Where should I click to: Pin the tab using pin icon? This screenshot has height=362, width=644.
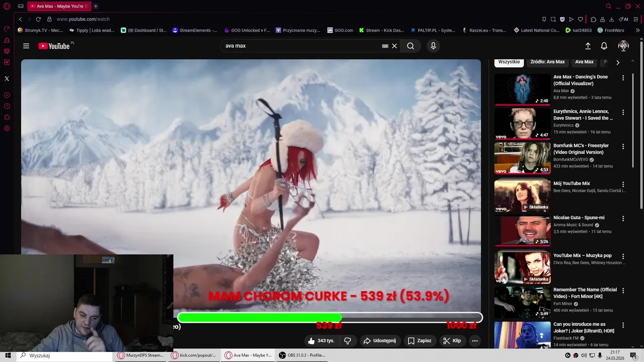(544, 19)
